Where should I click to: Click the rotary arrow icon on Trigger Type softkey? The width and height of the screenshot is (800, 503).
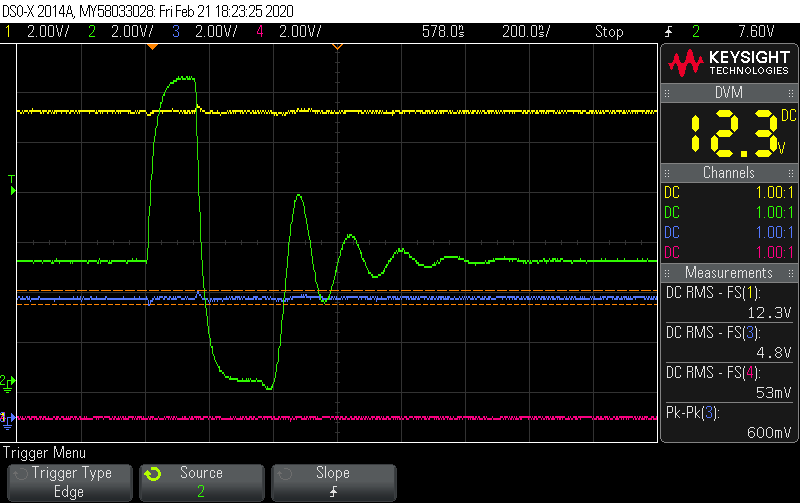[20, 474]
